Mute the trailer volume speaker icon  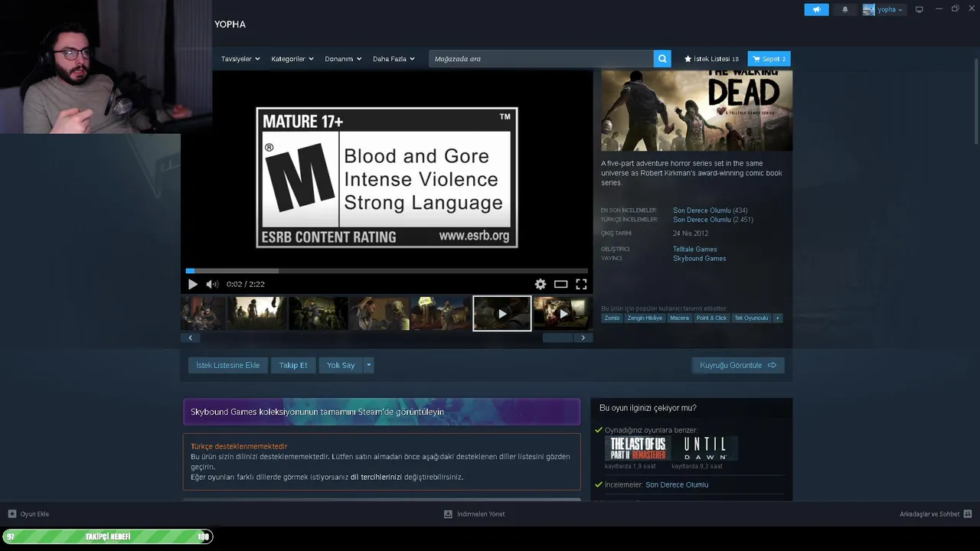coord(212,284)
